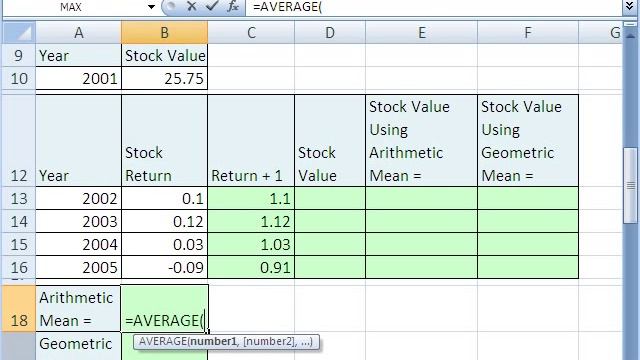This screenshot has height=360, width=640.
Task: Click the 'Arithmetic Mean =' label cell
Action: (78, 309)
